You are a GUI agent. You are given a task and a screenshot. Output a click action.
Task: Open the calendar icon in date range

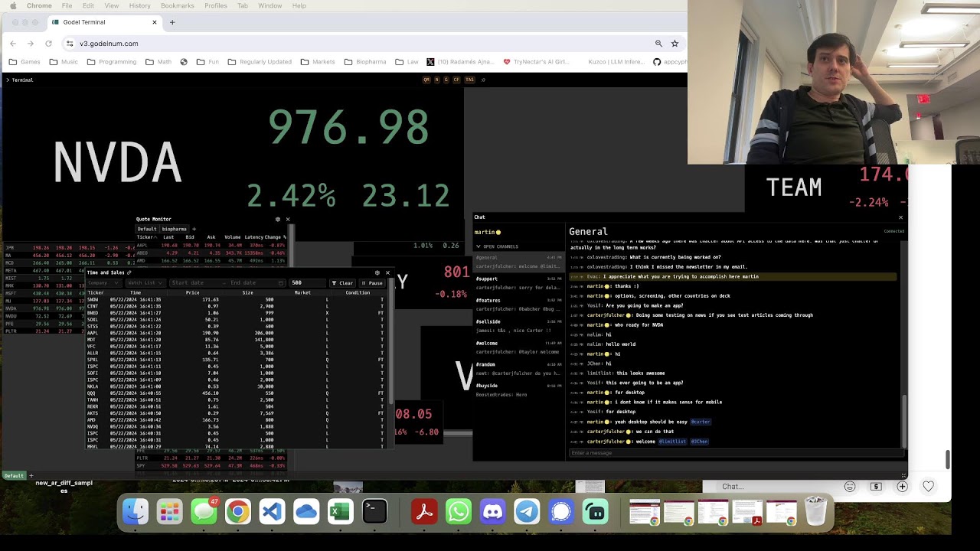(x=281, y=283)
